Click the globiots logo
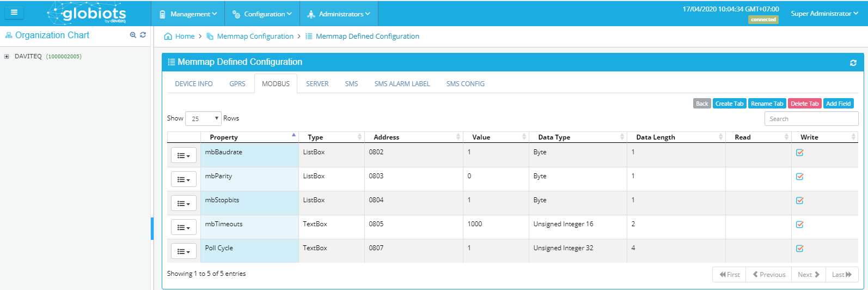The width and height of the screenshot is (868, 290). [x=87, y=13]
